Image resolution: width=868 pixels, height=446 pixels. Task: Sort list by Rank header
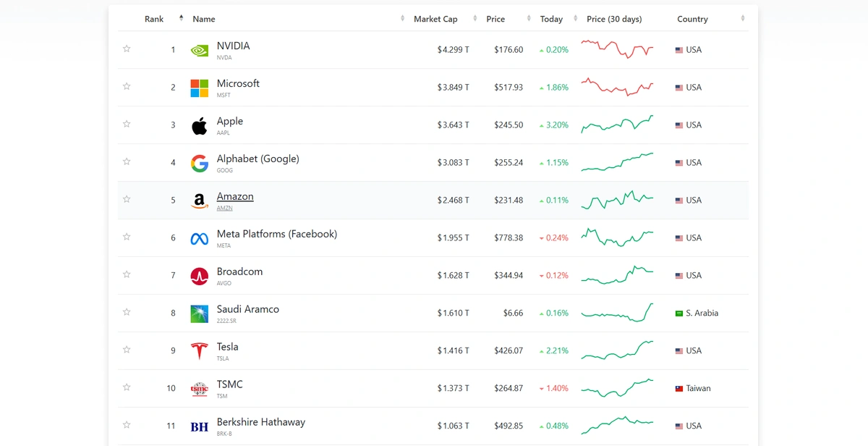tap(154, 20)
